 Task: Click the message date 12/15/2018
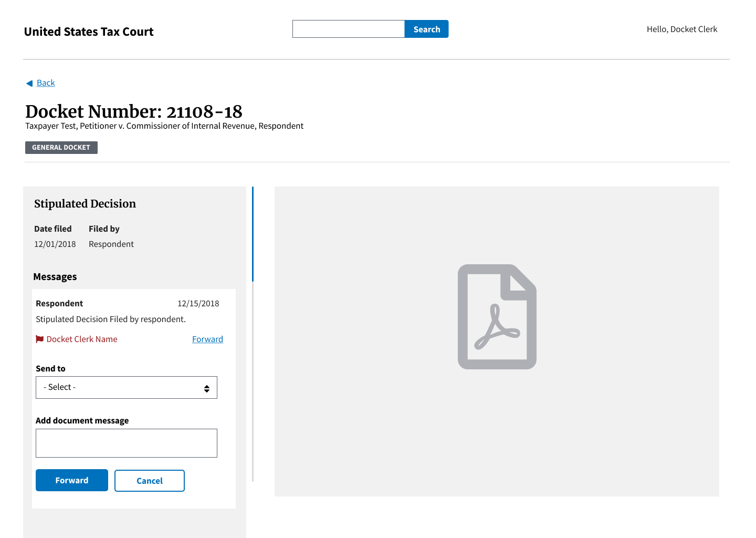tap(198, 304)
